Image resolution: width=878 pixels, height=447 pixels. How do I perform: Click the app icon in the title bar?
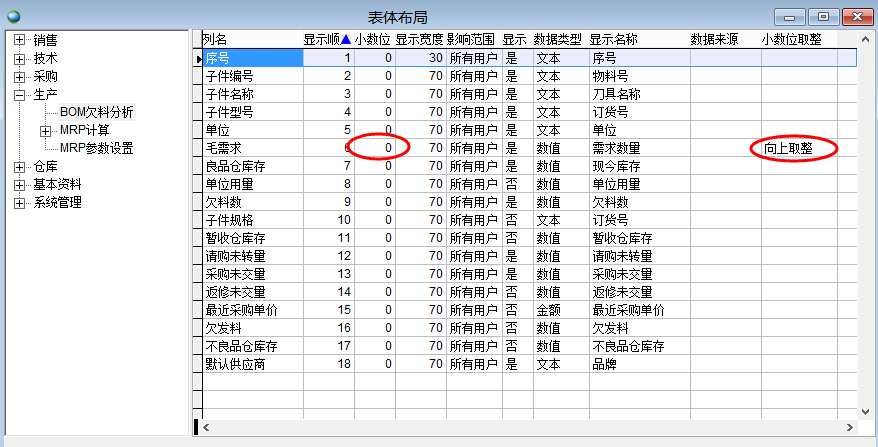(12, 16)
